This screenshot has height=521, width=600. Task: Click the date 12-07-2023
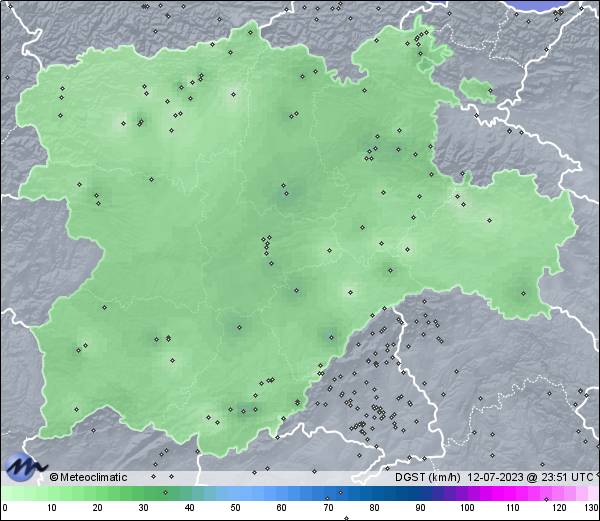pos(496,477)
